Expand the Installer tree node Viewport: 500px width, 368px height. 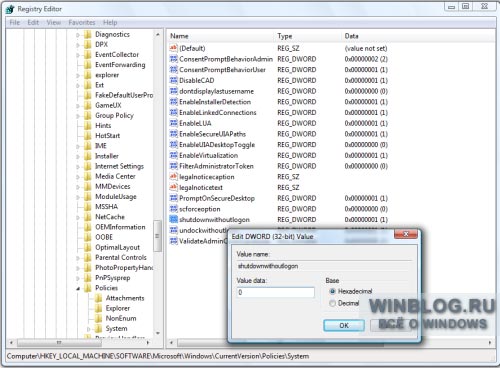[78, 156]
